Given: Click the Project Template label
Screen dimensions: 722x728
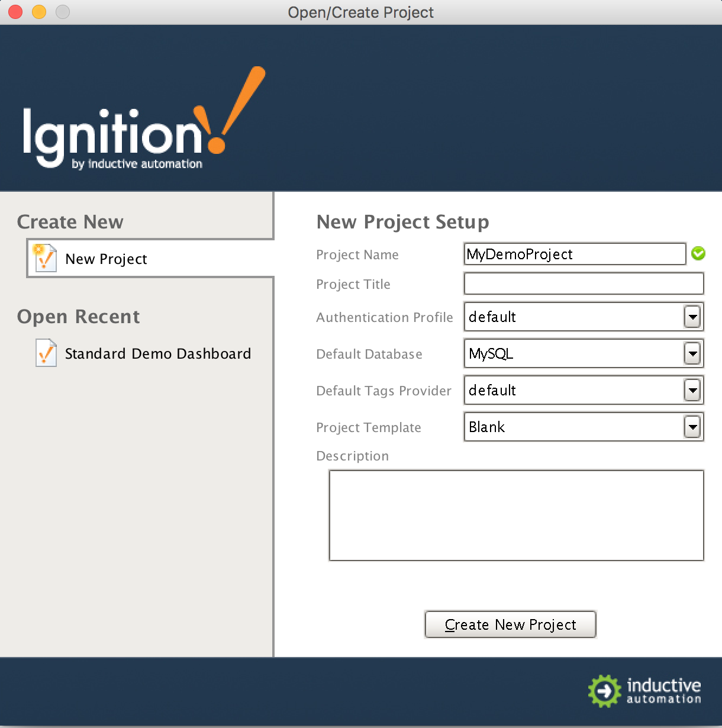Looking at the screenshot, I should tap(369, 428).
